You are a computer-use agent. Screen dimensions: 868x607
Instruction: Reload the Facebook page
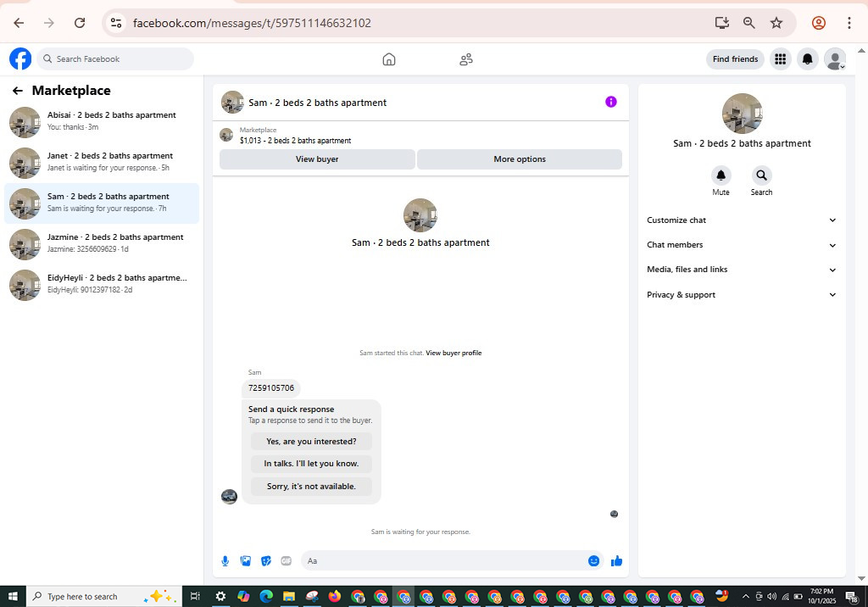[80, 23]
